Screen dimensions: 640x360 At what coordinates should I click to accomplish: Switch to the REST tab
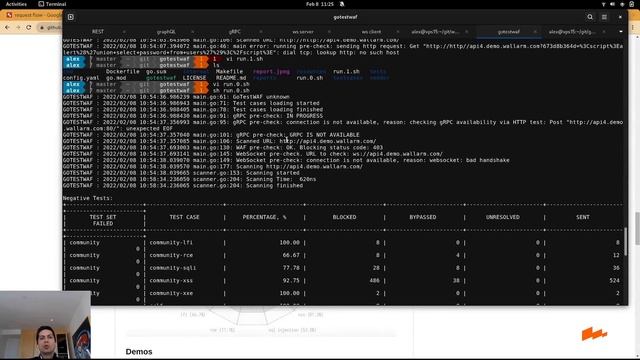pos(98,32)
